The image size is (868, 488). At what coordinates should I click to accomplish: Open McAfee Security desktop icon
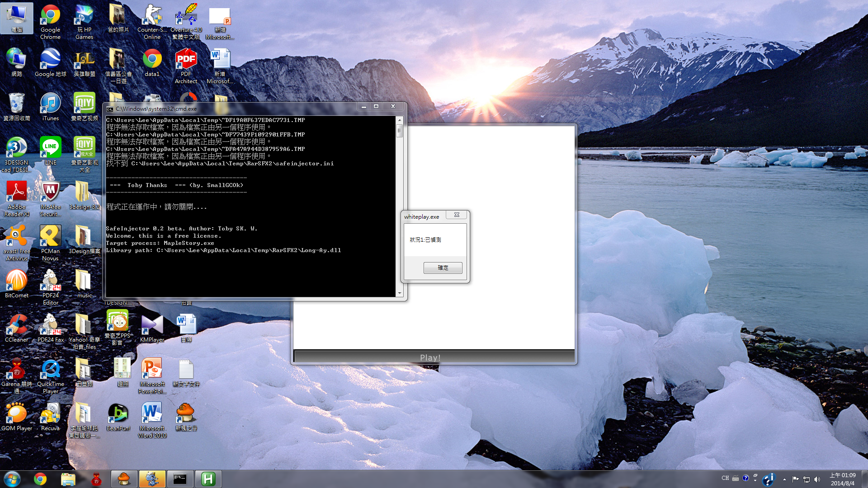(x=50, y=199)
